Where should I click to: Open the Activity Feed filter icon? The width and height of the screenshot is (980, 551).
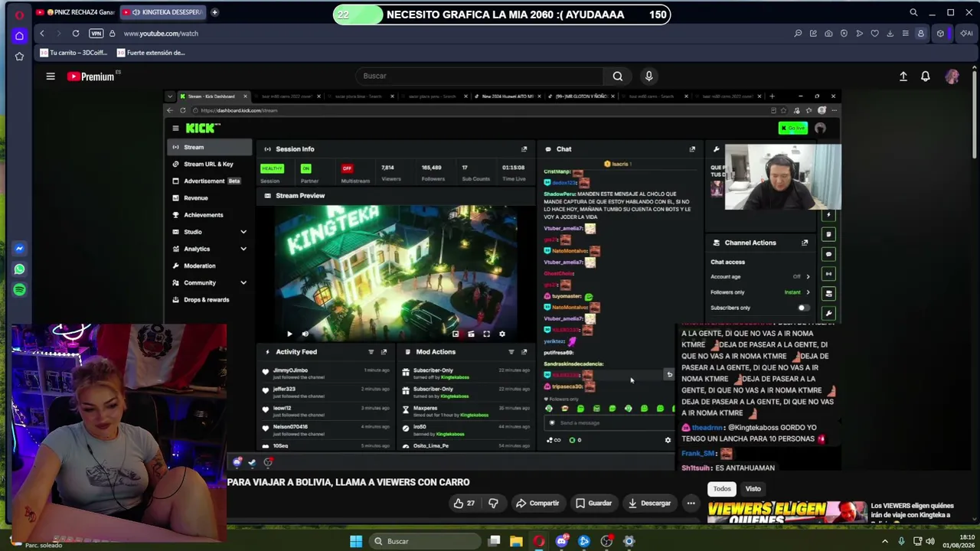371,352
